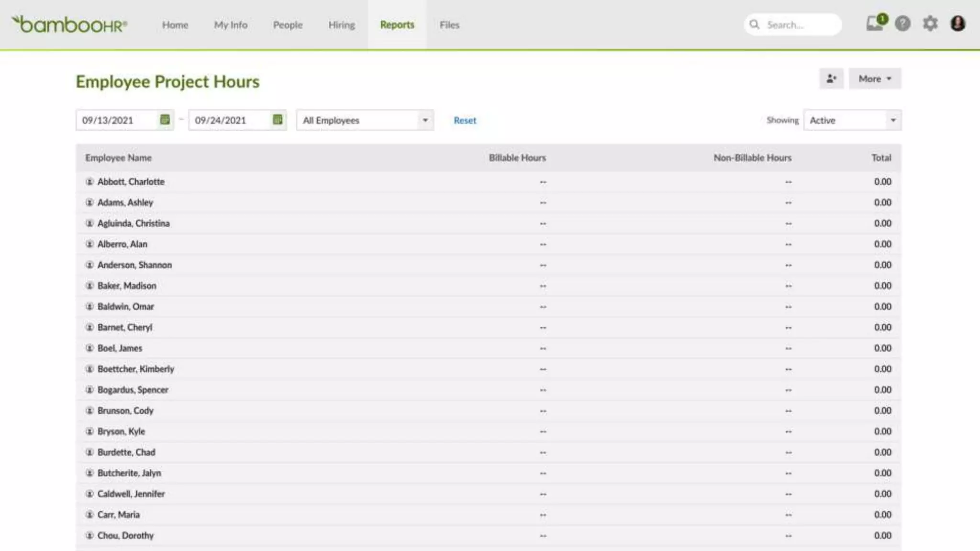Viewport: 980px width, 551px height.
Task: Click the help question mark icon
Action: (x=902, y=23)
